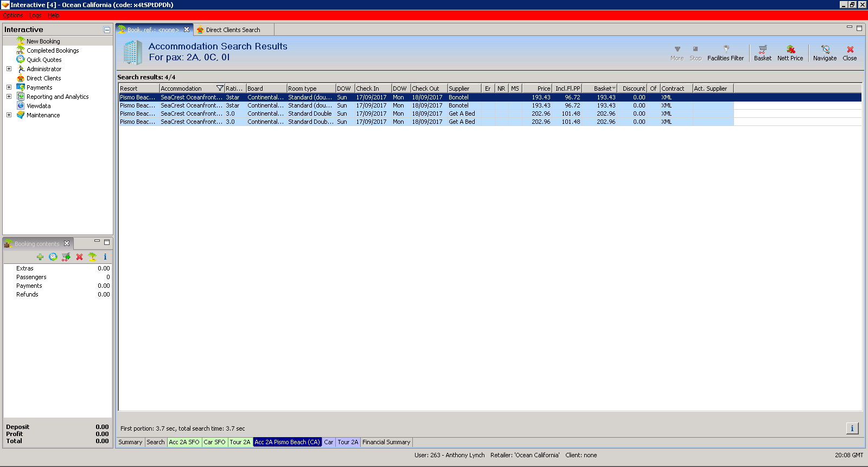The image size is (868, 467).
Task: Sort results by the Board column header
Action: (x=266, y=89)
